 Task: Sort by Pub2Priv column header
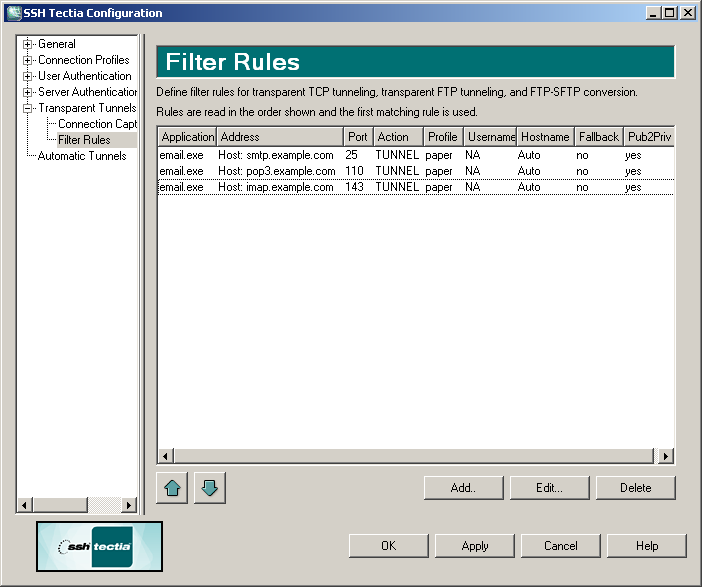coord(649,137)
